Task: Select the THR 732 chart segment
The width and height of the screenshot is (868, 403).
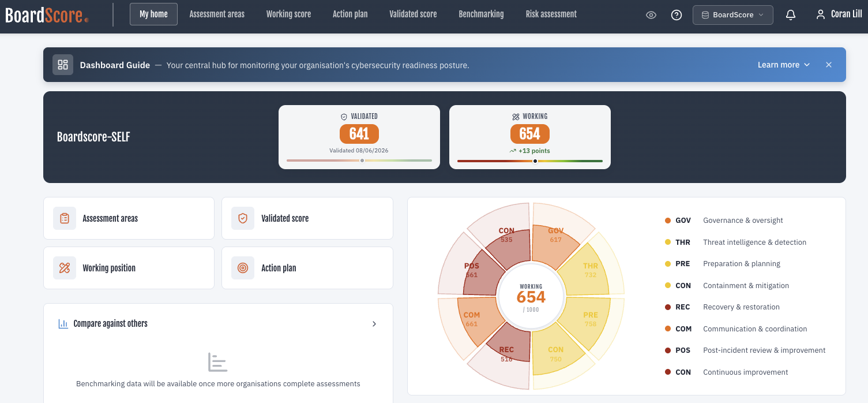Action: [x=584, y=270]
